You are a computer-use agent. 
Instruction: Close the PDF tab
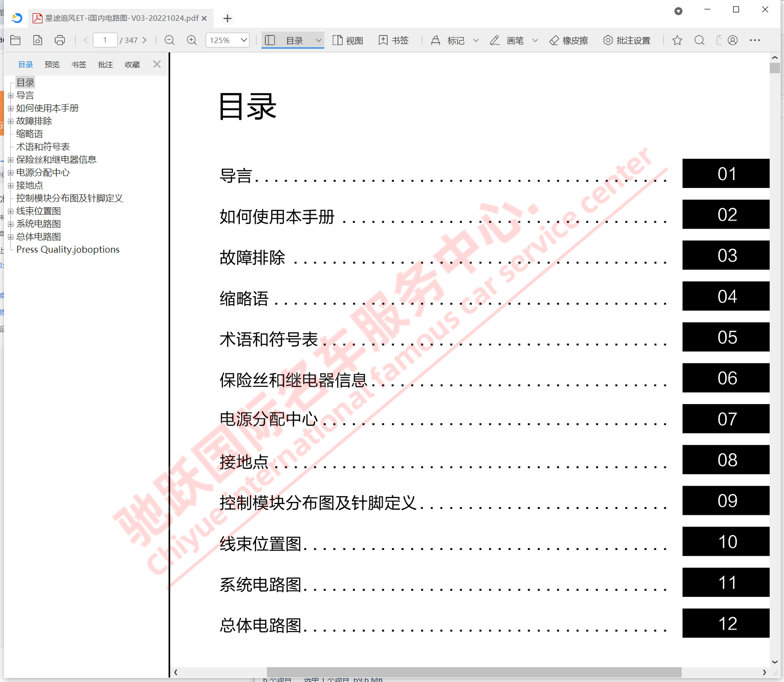pos(204,18)
